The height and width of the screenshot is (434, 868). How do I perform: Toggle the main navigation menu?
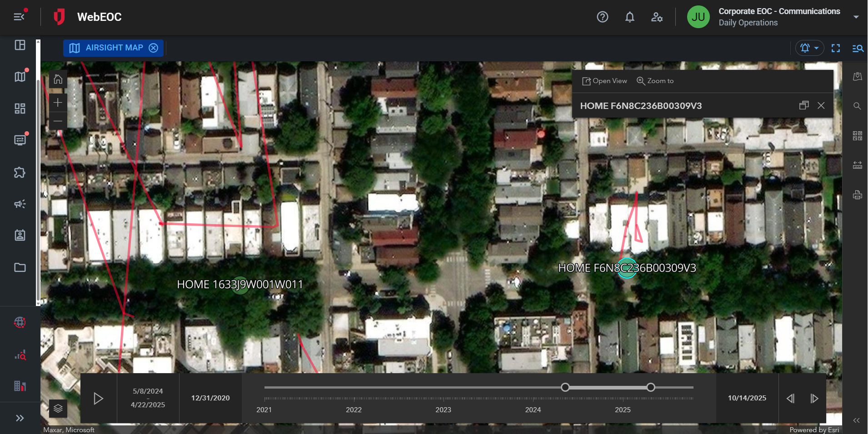19,17
